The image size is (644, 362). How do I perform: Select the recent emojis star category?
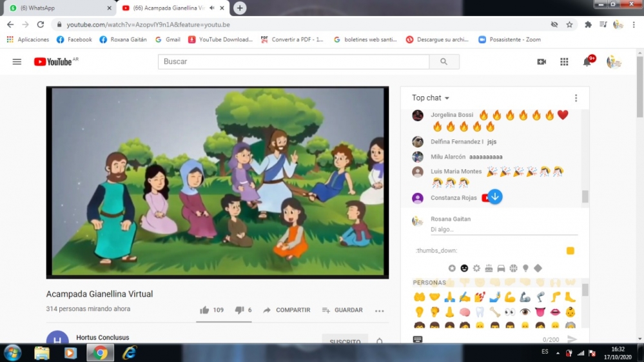coord(452,268)
